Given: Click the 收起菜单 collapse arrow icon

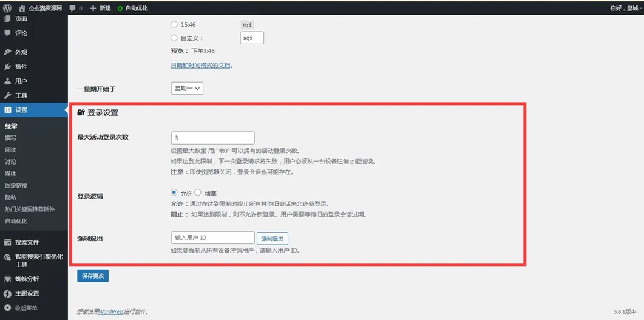Looking at the screenshot, I should click(x=7, y=308).
